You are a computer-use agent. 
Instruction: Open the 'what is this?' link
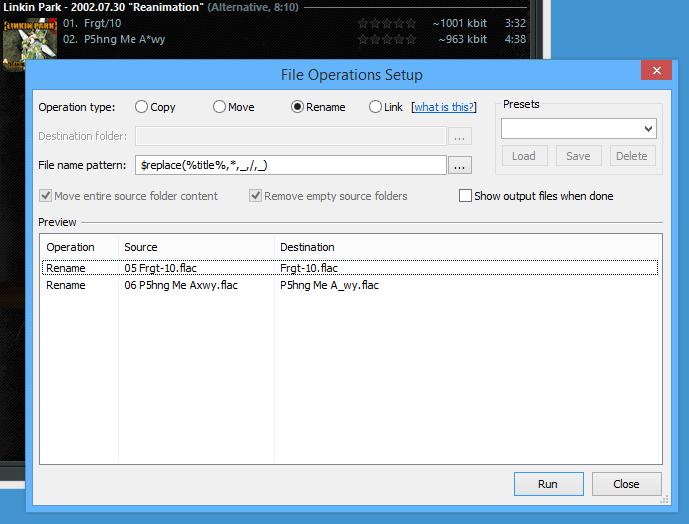click(x=444, y=107)
